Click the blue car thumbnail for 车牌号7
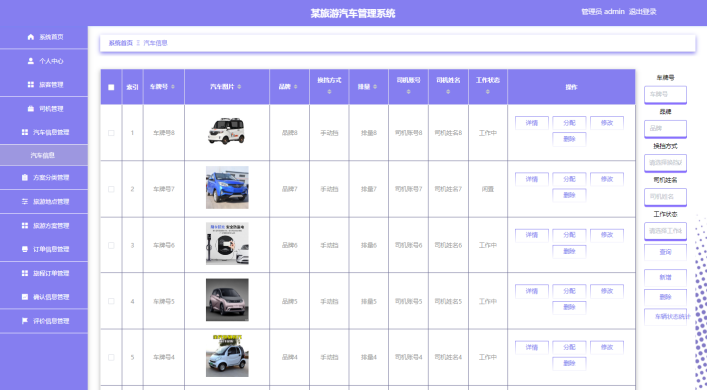 coord(227,187)
